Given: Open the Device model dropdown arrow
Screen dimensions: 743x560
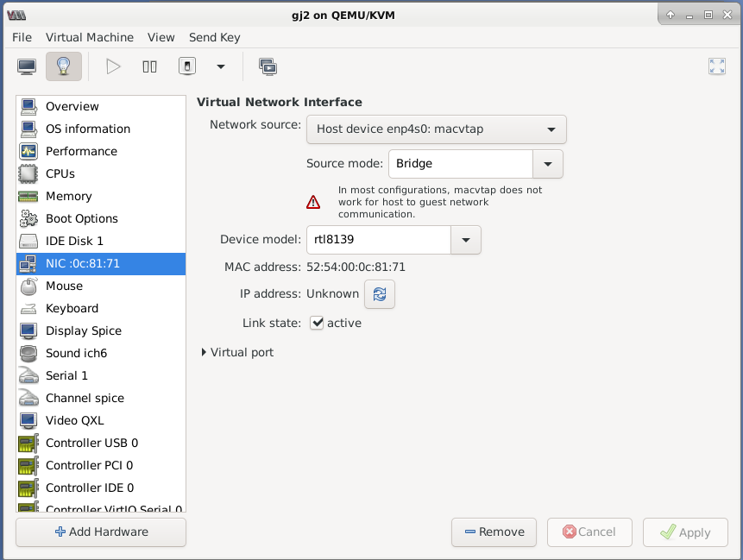Looking at the screenshot, I should coord(466,240).
